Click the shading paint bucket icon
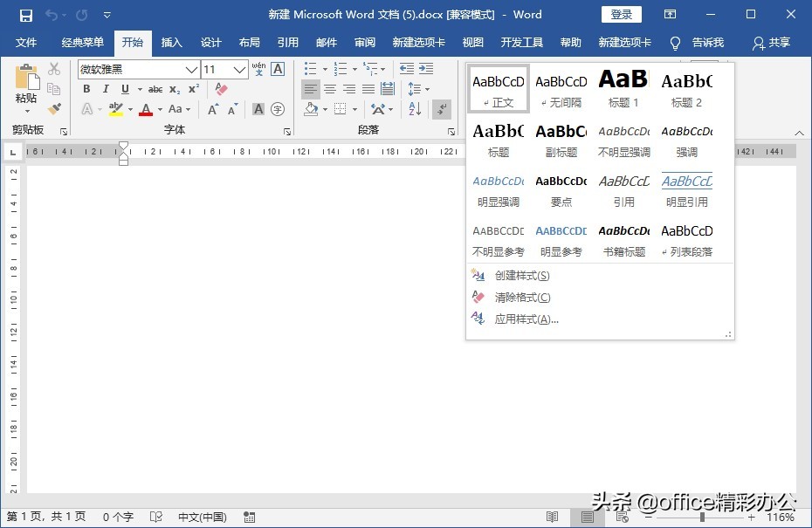 311,109
